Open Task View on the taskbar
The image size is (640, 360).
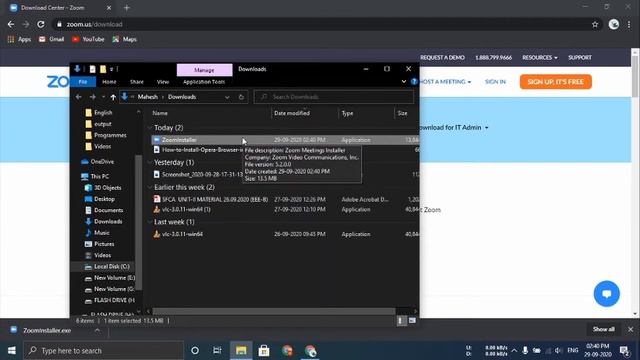pyautogui.click(x=217, y=351)
